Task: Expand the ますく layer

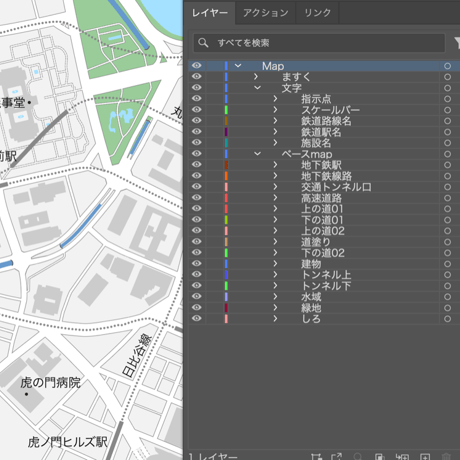Action: [256, 77]
